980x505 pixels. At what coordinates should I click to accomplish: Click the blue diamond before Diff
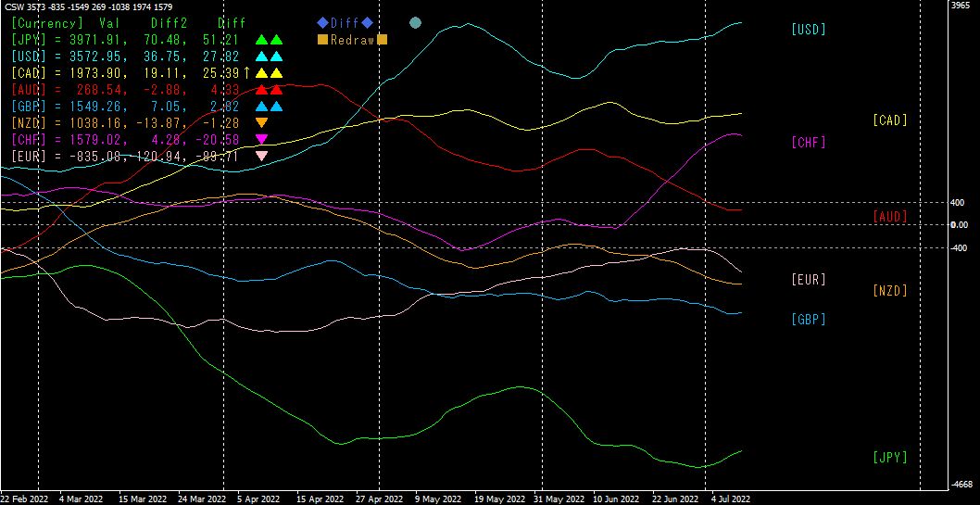tap(322, 23)
